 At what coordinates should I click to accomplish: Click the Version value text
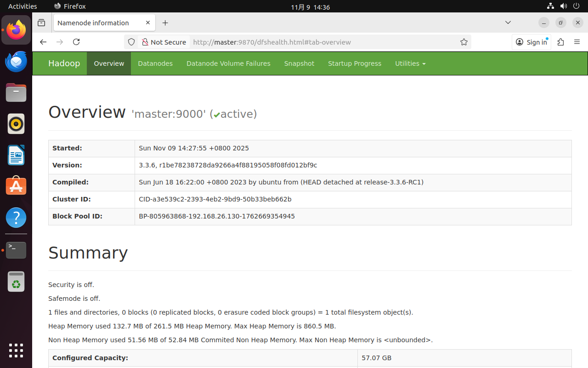click(228, 165)
